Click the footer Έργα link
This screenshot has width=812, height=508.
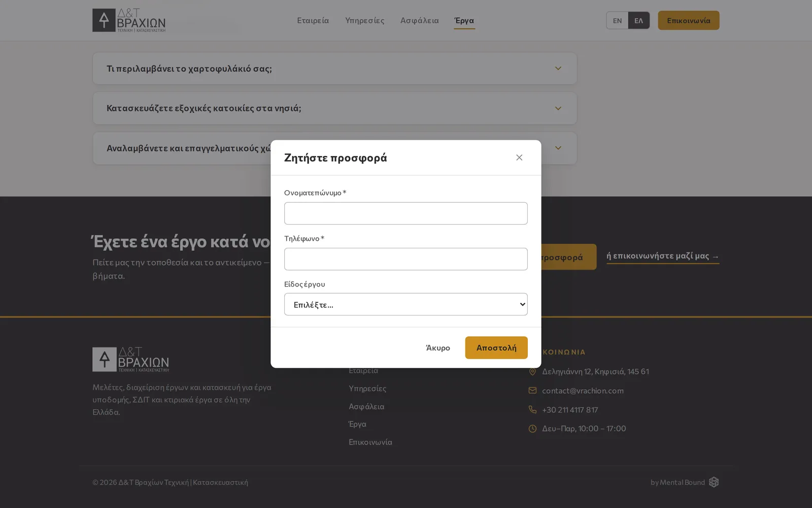pos(357,424)
